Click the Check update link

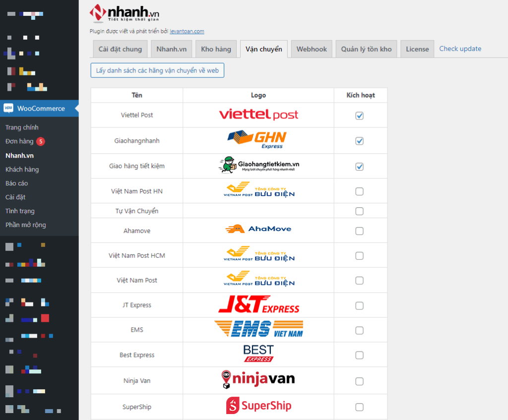click(460, 49)
